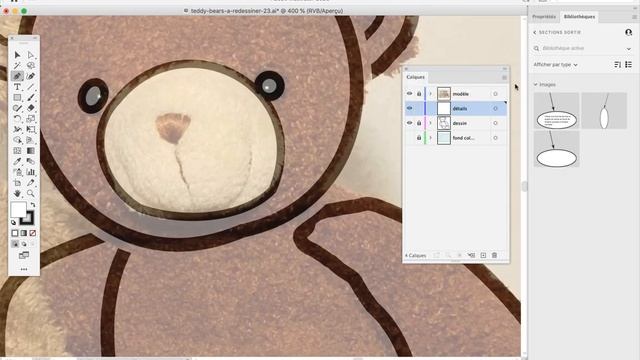Pick the Lasso tool
This screenshot has height=360, width=640.
tap(31, 65)
